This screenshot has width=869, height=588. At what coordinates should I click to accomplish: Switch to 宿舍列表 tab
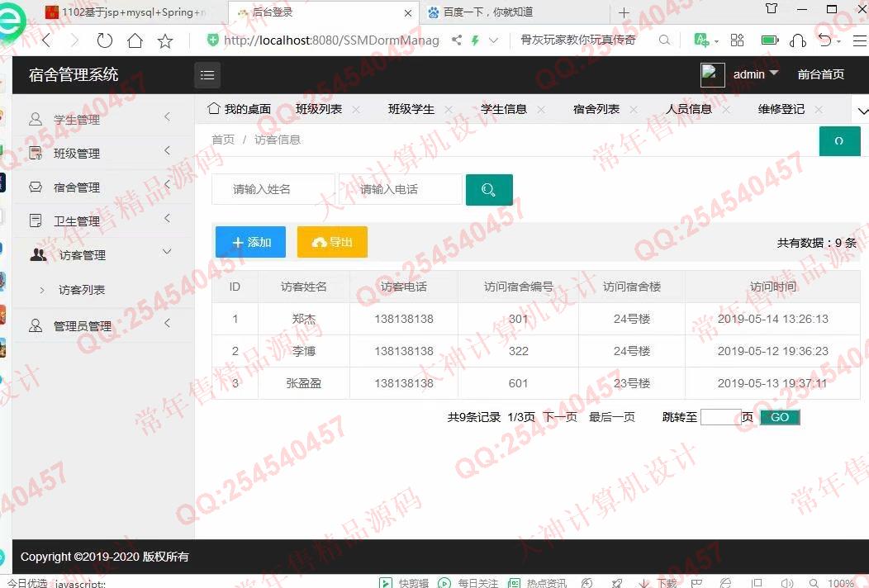pos(596,109)
